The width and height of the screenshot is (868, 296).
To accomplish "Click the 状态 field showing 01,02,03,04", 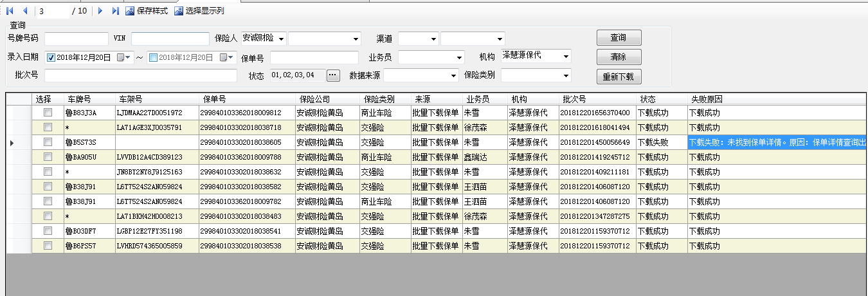I will [x=298, y=75].
